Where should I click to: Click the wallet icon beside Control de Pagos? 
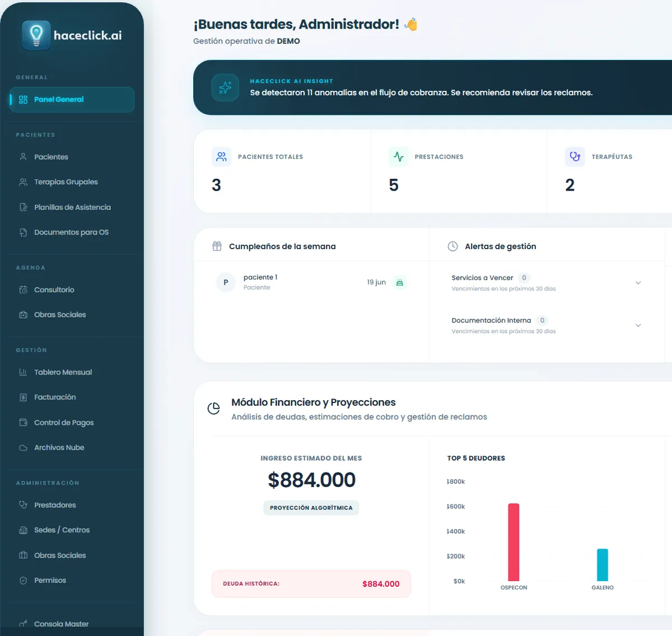23,422
